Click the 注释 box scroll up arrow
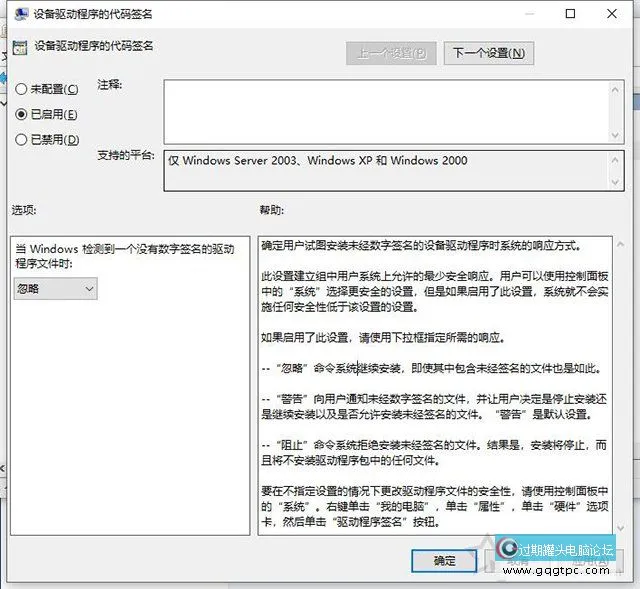Viewport: 640px width, 589px height. click(x=616, y=89)
